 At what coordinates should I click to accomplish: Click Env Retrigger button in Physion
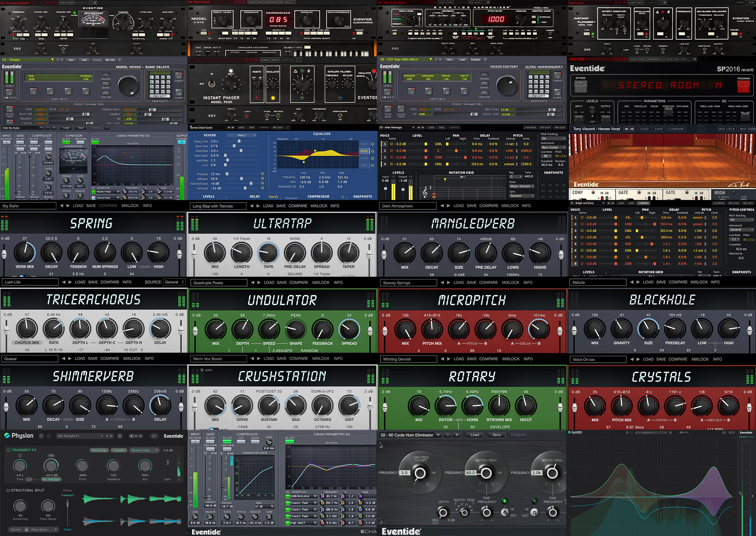pyautogui.click(x=51, y=479)
